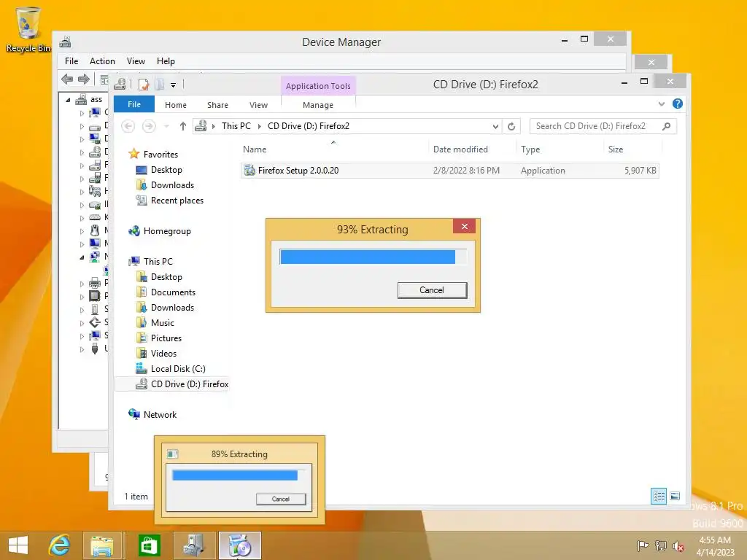Click Explorer's Forward navigation arrow
This screenshot has width=747, height=560.
click(x=149, y=126)
